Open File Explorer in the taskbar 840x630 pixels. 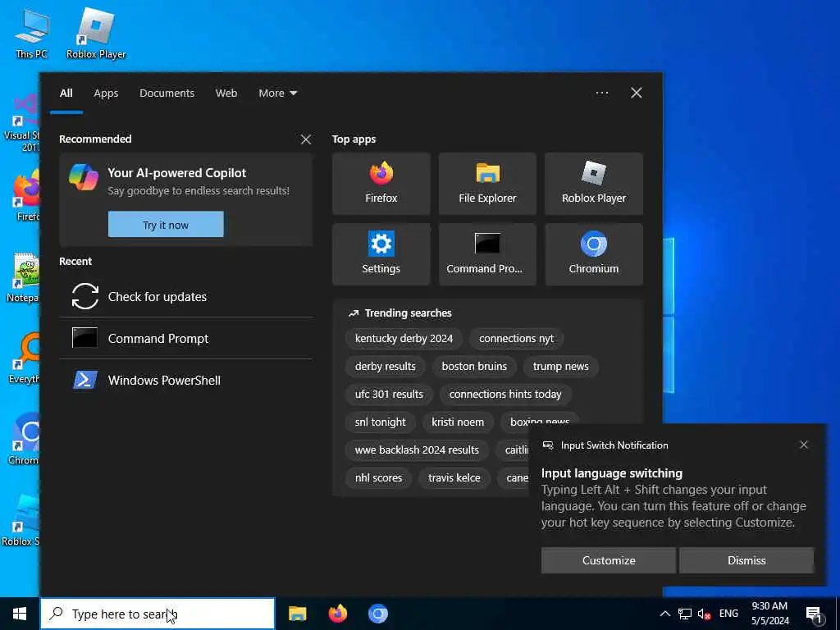(x=297, y=614)
